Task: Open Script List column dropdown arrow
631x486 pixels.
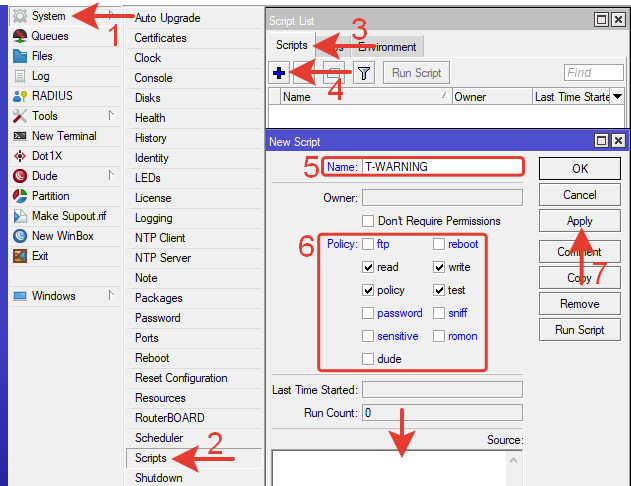Action: pyautogui.click(x=617, y=97)
